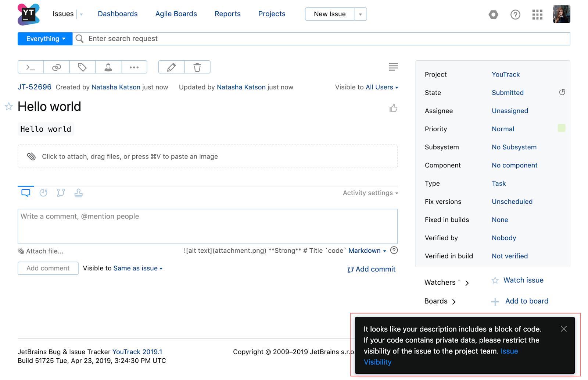Click the Add comment button
This screenshot has width=588, height=380.
coord(48,268)
